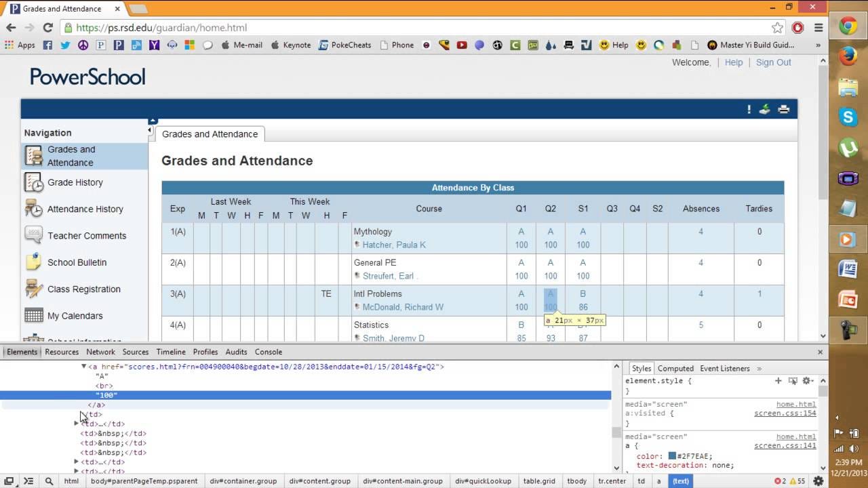This screenshot has height=488, width=868.
Task: Switch to Computed styles tab
Action: [675, 369]
